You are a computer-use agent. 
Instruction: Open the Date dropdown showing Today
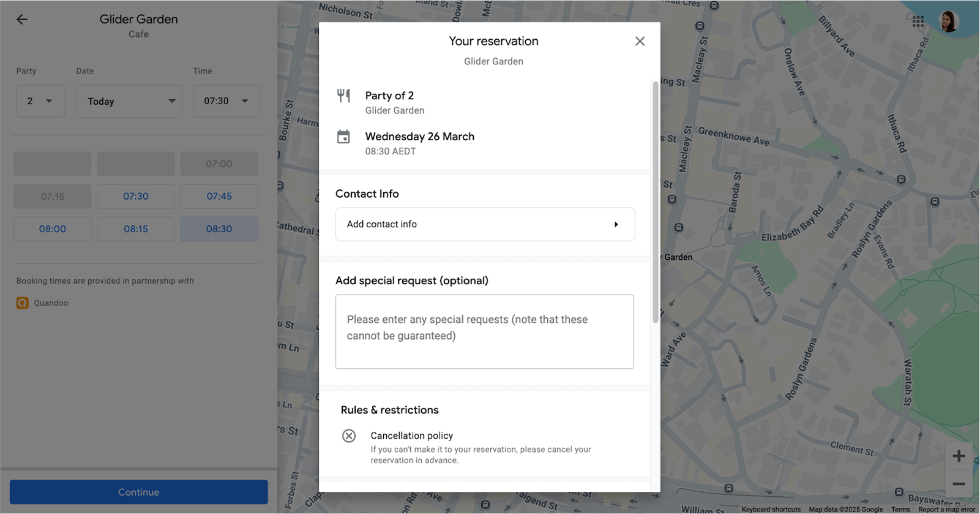point(129,101)
